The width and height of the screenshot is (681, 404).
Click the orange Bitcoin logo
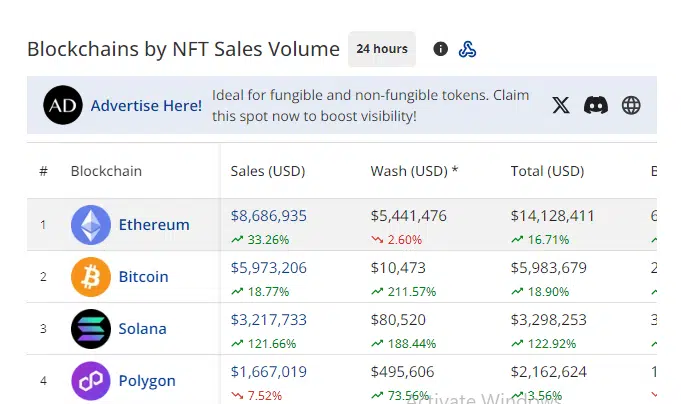pos(91,277)
